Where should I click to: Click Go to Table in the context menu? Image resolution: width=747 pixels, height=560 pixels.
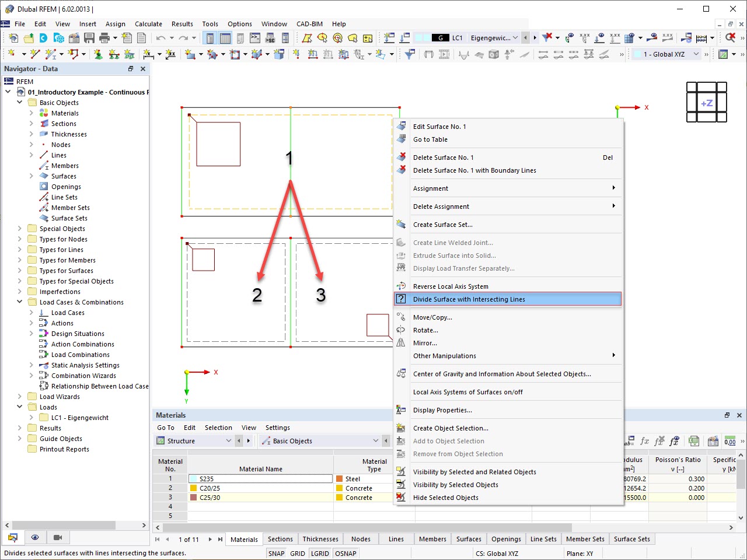click(430, 139)
